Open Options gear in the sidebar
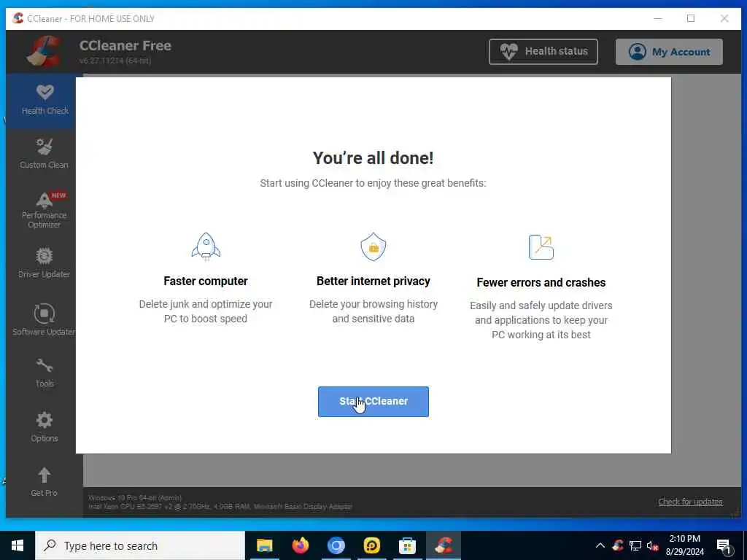This screenshot has width=747, height=560. (44, 427)
